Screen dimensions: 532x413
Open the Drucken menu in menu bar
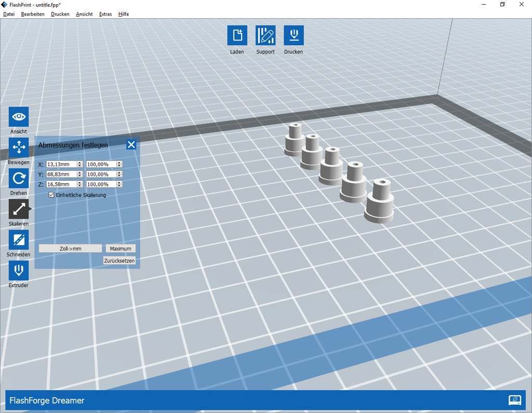click(60, 14)
